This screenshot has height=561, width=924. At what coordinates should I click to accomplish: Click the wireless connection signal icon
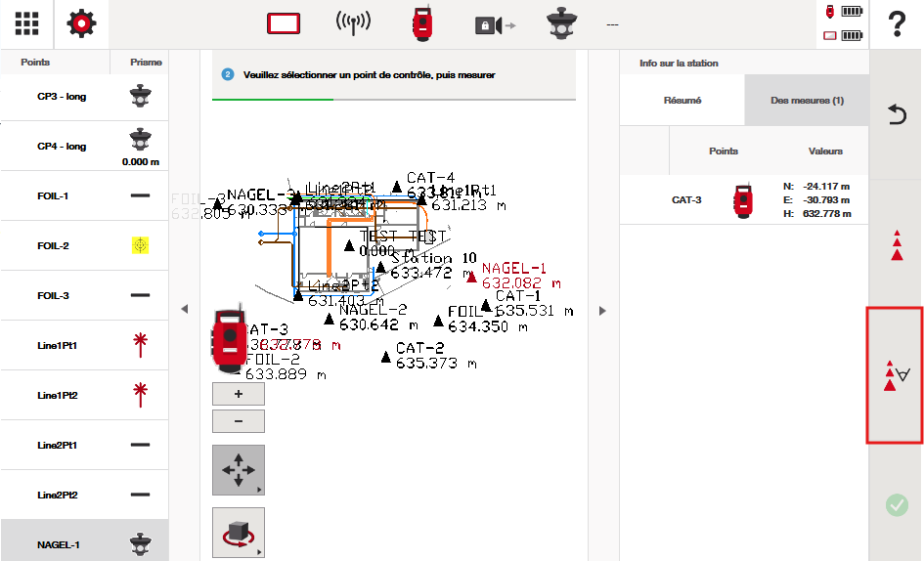pos(353,24)
